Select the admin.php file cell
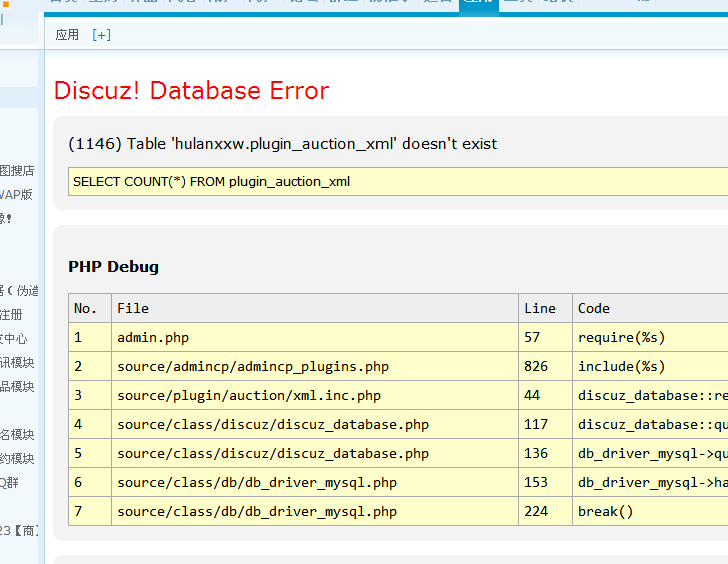The image size is (728, 564). click(315, 337)
